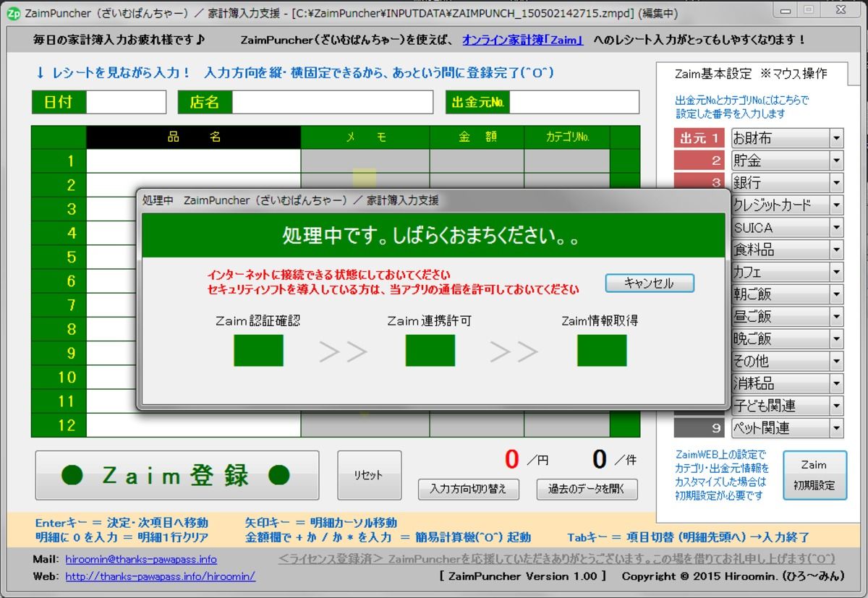Click row number 1 label

click(x=59, y=161)
